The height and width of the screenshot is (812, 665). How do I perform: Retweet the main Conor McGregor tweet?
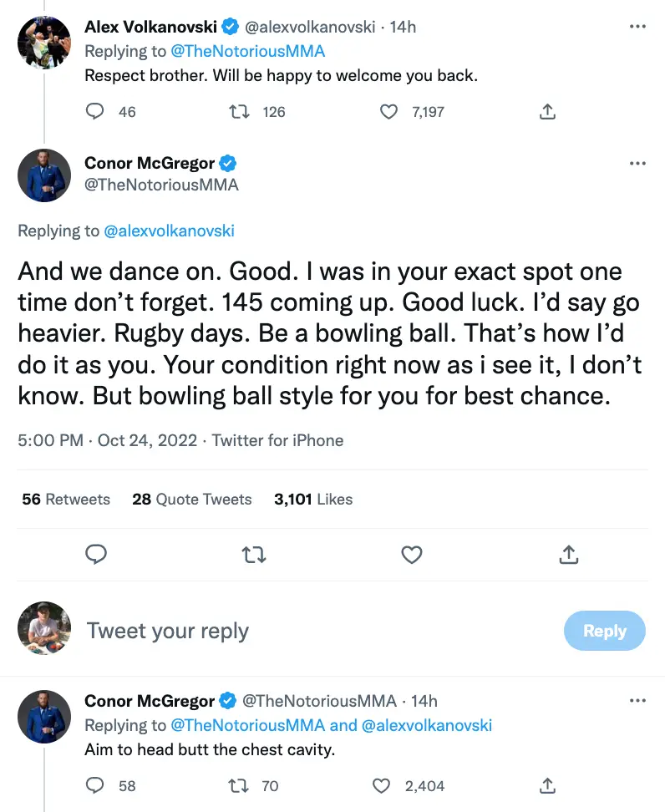(254, 554)
